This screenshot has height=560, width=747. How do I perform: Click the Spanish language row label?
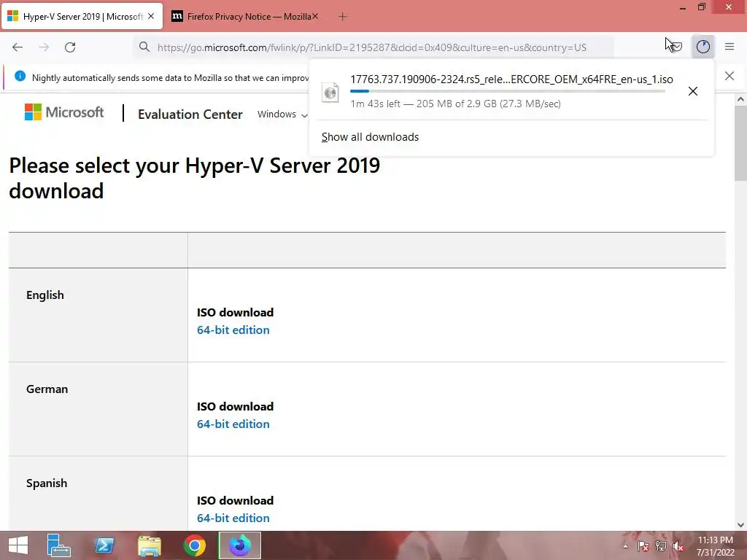[47, 483]
